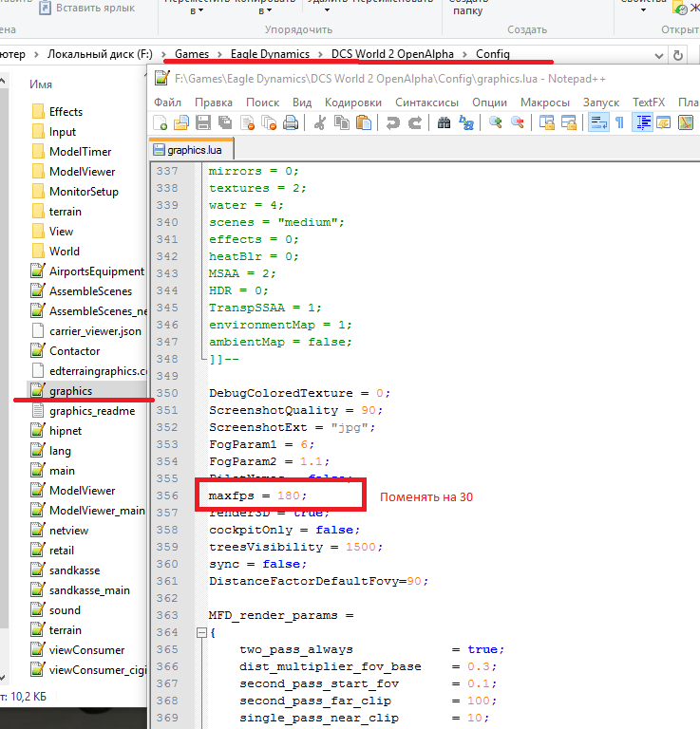Collapse the MFD_render_params fold marker

tap(201, 632)
